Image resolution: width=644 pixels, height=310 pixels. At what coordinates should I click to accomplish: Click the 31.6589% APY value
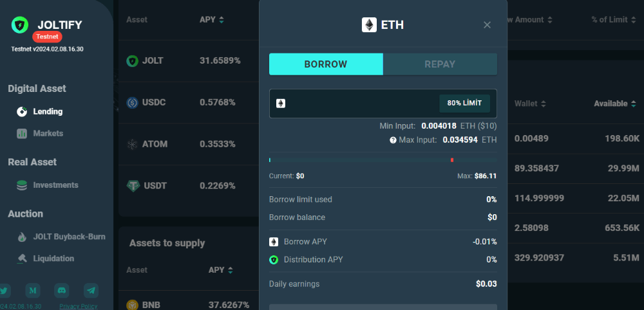(220, 60)
